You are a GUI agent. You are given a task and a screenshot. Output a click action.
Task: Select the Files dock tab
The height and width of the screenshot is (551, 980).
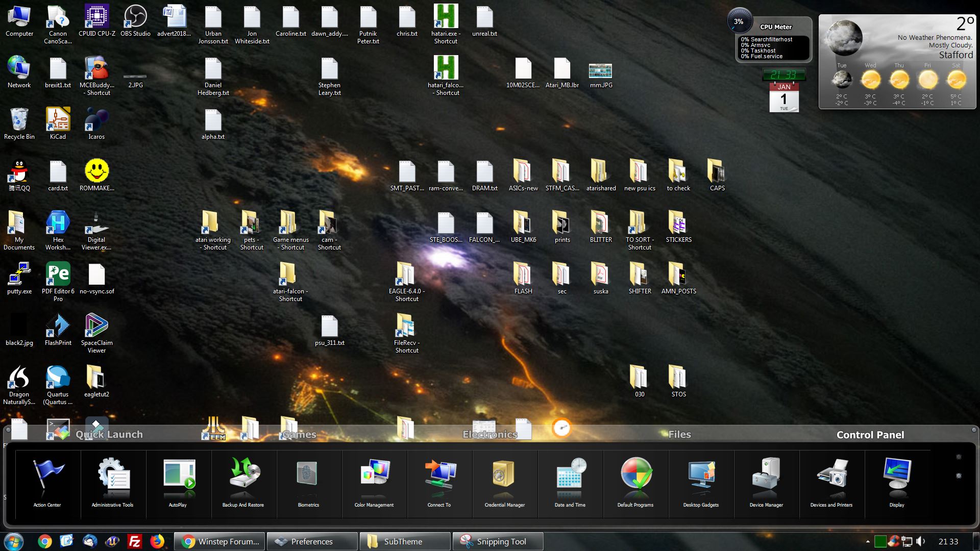(679, 435)
